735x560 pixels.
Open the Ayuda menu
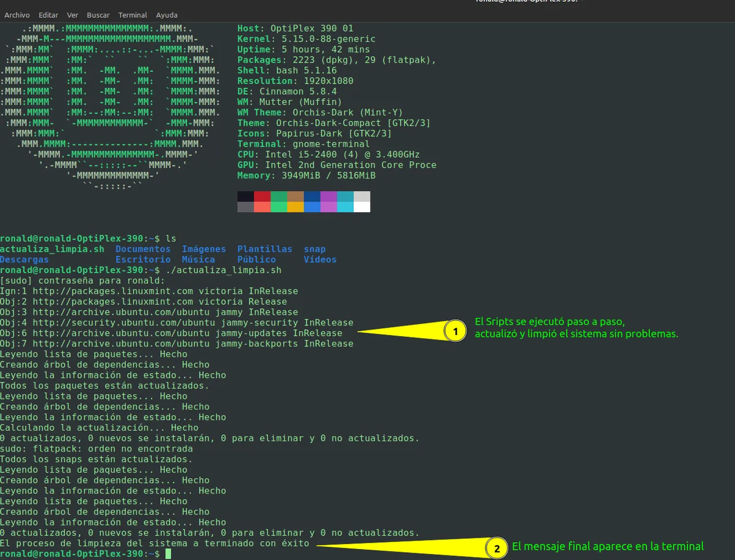point(167,15)
